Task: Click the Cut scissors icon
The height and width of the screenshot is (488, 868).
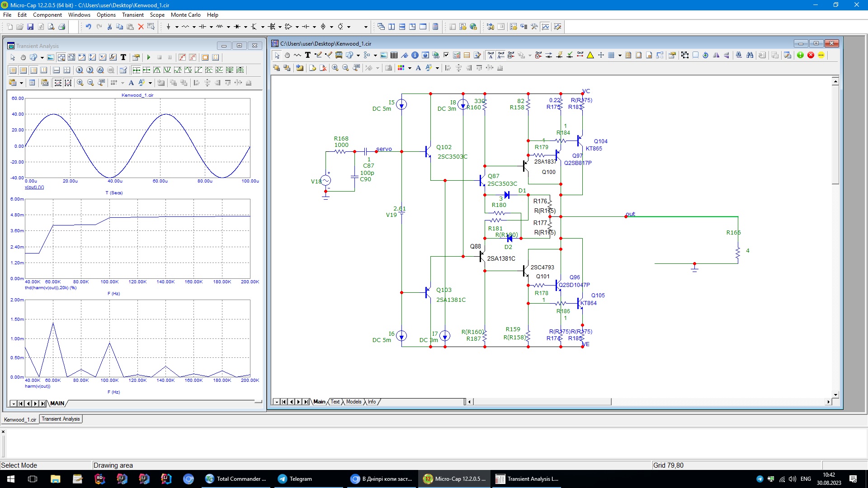Action: tap(109, 27)
